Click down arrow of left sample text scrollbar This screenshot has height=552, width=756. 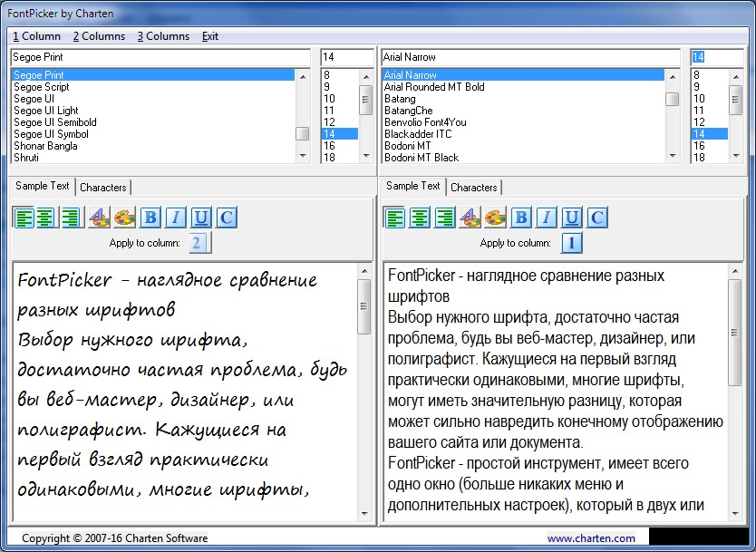tap(364, 513)
